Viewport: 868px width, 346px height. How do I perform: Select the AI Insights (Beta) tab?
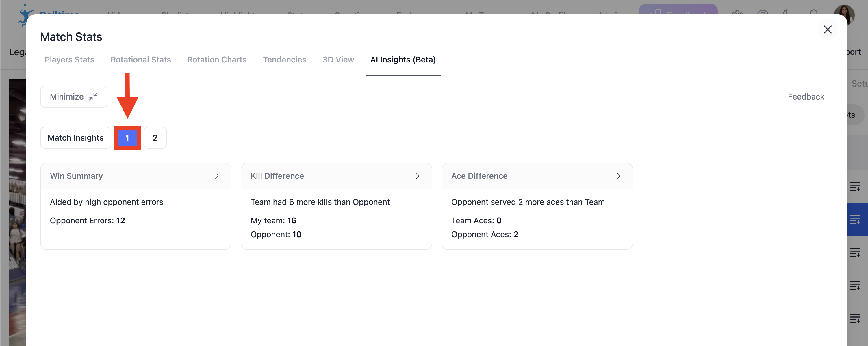[403, 60]
